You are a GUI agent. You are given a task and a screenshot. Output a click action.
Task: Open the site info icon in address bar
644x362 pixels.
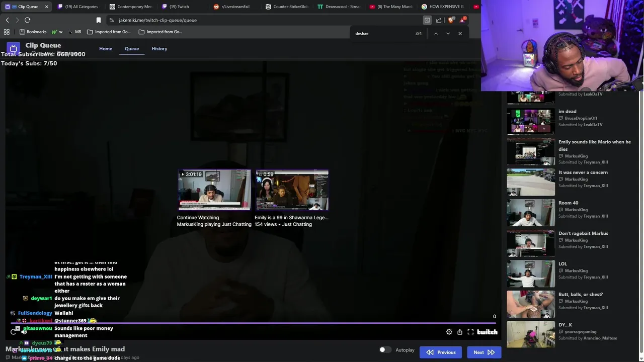pyautogui.click(x=112, y=20)
